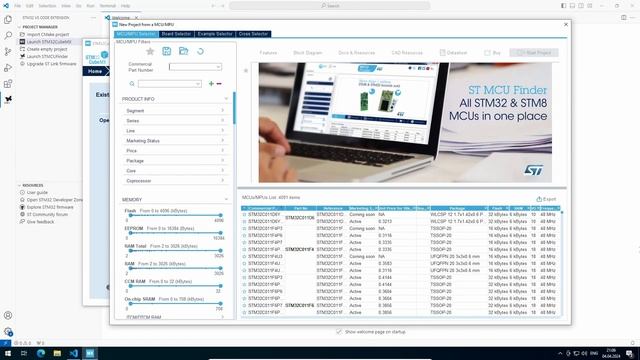640x360 pixels.
Task: Expand the Marketing Status filter
Action: click(x=222, y=141)
